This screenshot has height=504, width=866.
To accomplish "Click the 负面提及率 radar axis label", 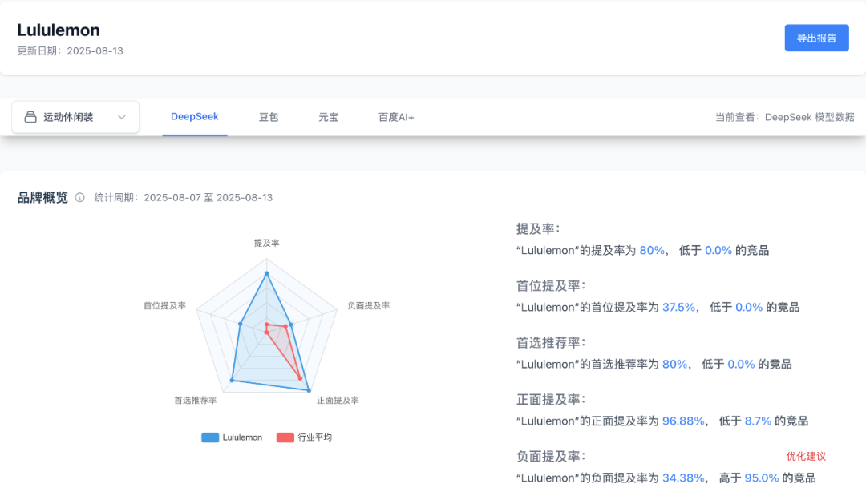I will click(368, 305).
